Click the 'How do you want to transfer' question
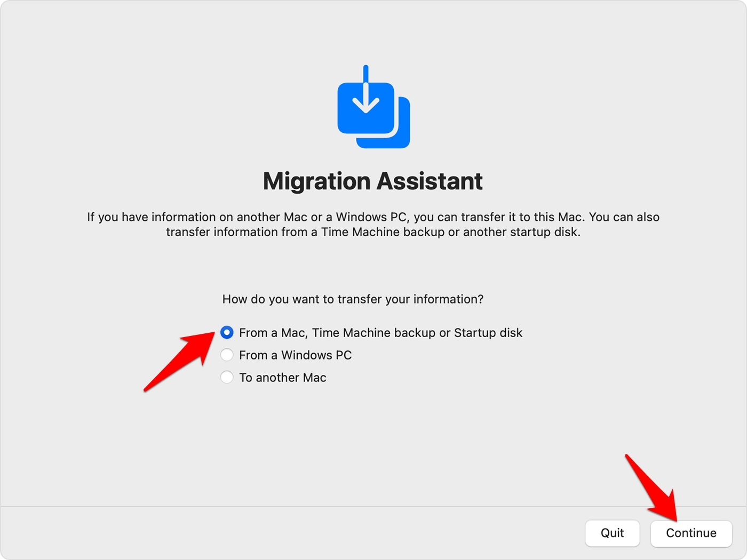This screenshot has height=560, width=747. 353,299
